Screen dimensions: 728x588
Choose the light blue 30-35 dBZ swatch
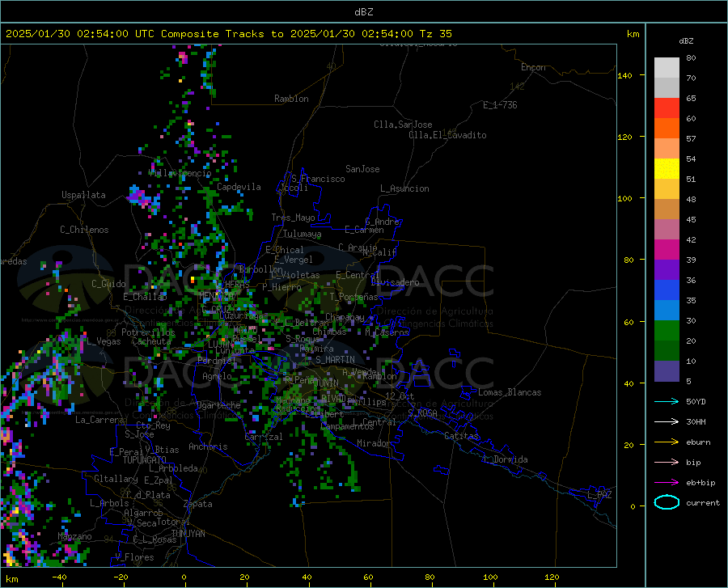667,311
